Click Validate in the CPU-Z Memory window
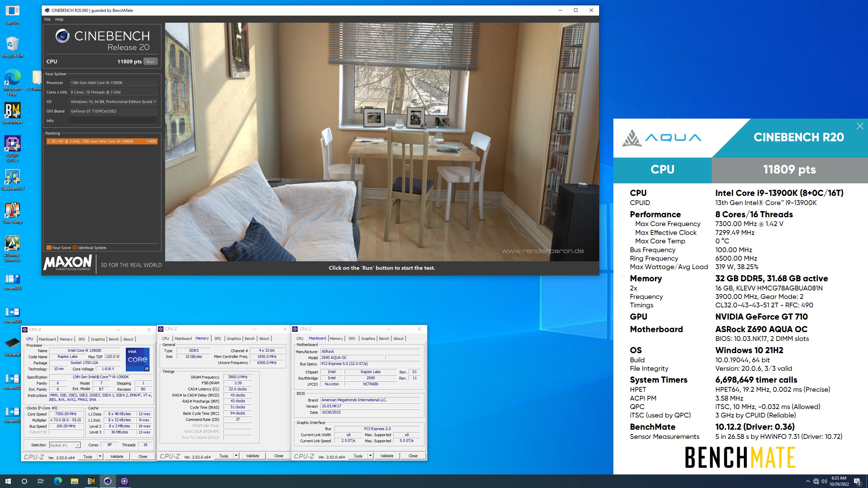This screenshot has width=868, height=488. click(x=253, y=456)
